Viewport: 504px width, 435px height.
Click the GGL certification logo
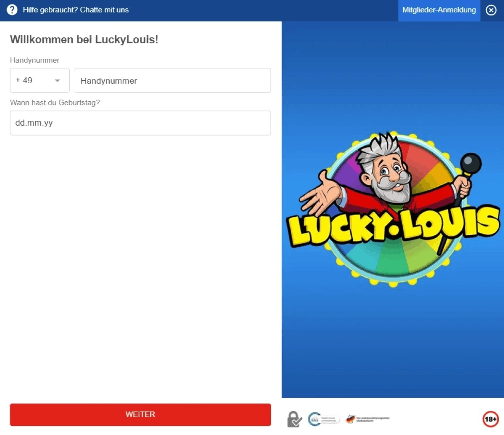[324, 419]
